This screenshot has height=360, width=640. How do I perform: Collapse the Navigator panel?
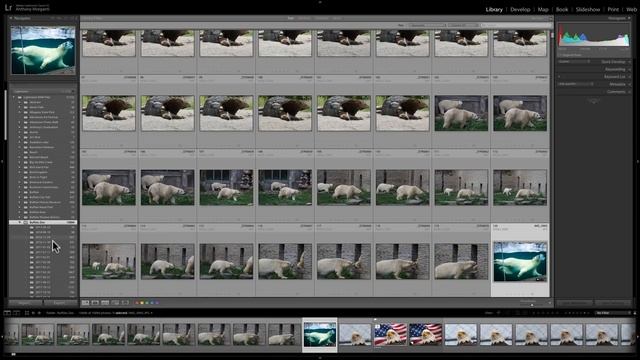click(11, 18)
